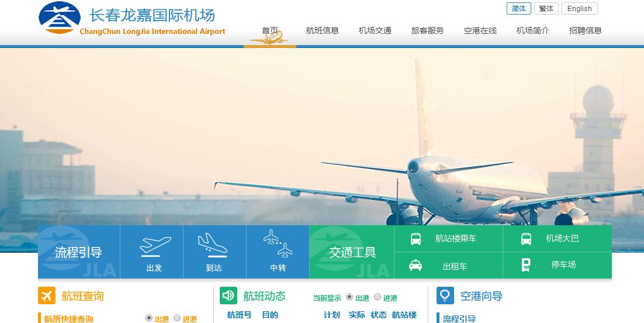Switch language to English
Screen dimensions: 644x323
click(580, 9)
